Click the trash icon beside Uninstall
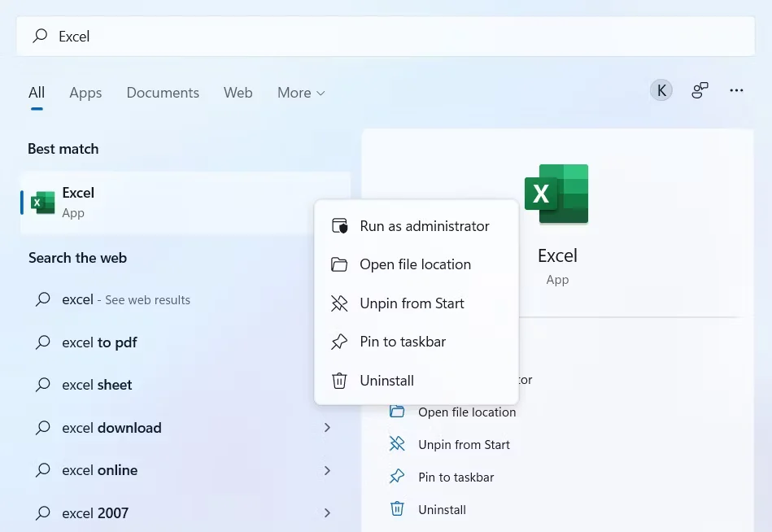Viewport: 772px width, 532px height. pyautogui.click(x=339, y=381)
